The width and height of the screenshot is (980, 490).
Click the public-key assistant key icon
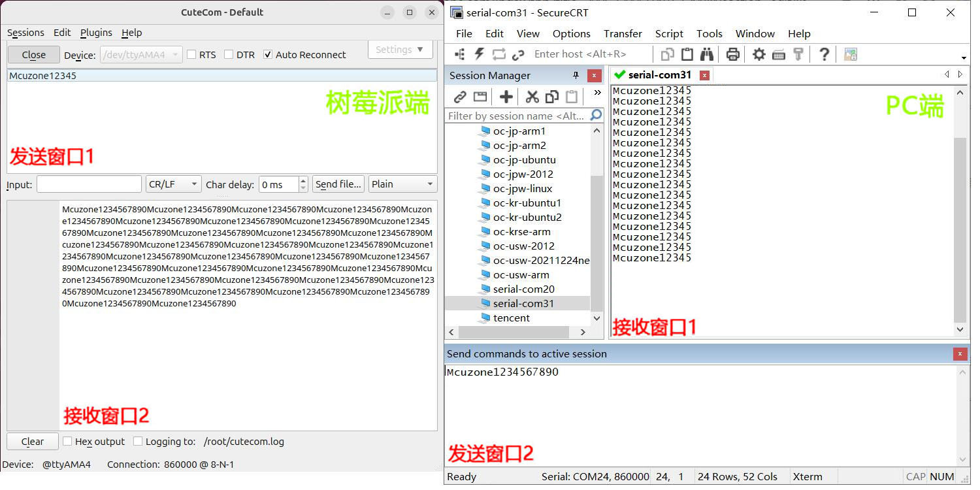798,54
